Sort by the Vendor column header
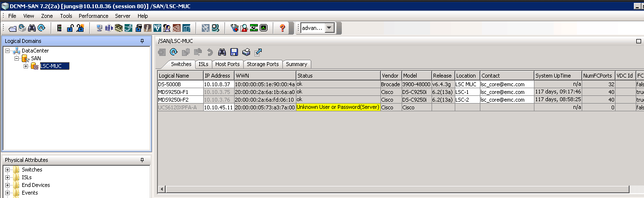The width and height of the screenshot is (644, 198). coord(391,76)
